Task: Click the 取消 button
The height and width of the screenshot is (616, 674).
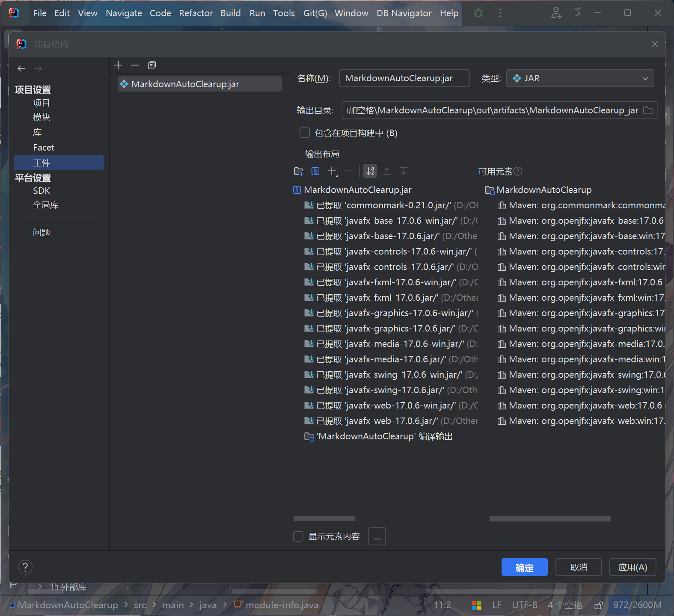Action: 579,567
